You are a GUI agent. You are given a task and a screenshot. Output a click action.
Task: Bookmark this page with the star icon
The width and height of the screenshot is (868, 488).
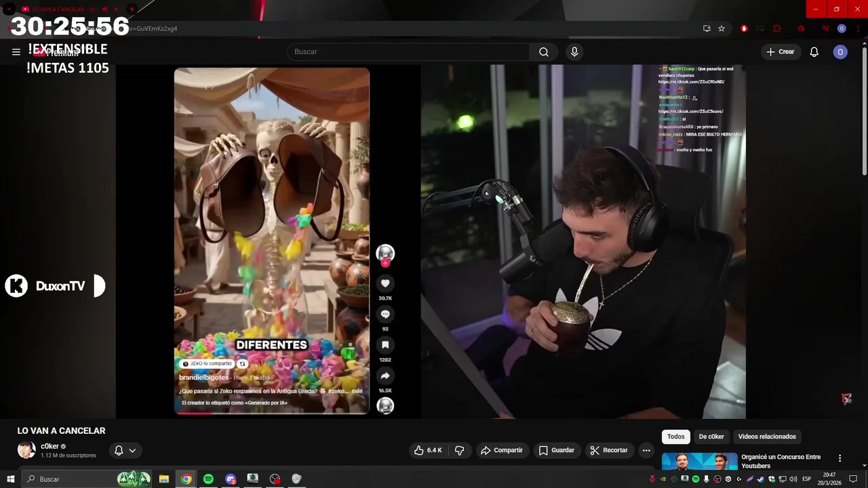[722, 28]
